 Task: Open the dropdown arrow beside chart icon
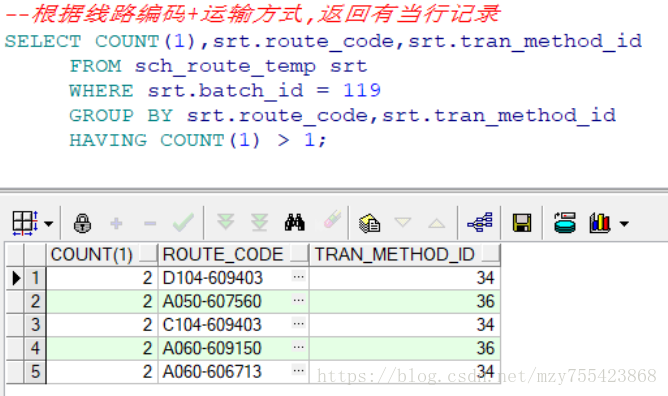pos(624,224)
